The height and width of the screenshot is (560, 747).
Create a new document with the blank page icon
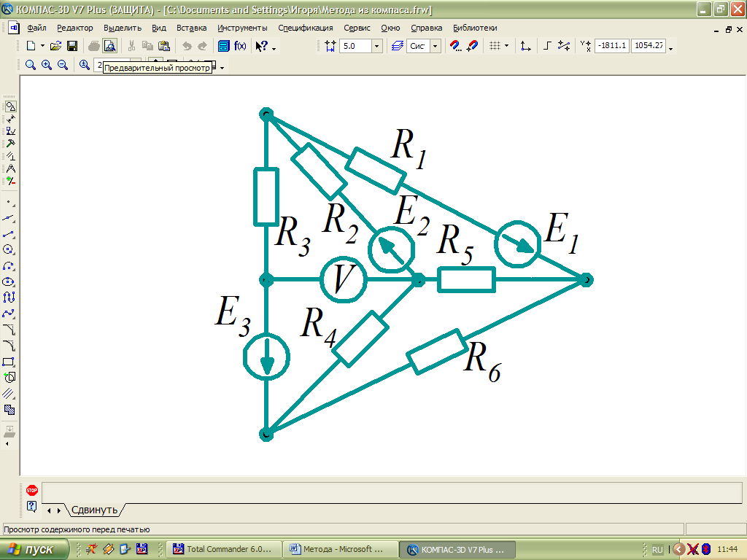click(x=31, y=46)
